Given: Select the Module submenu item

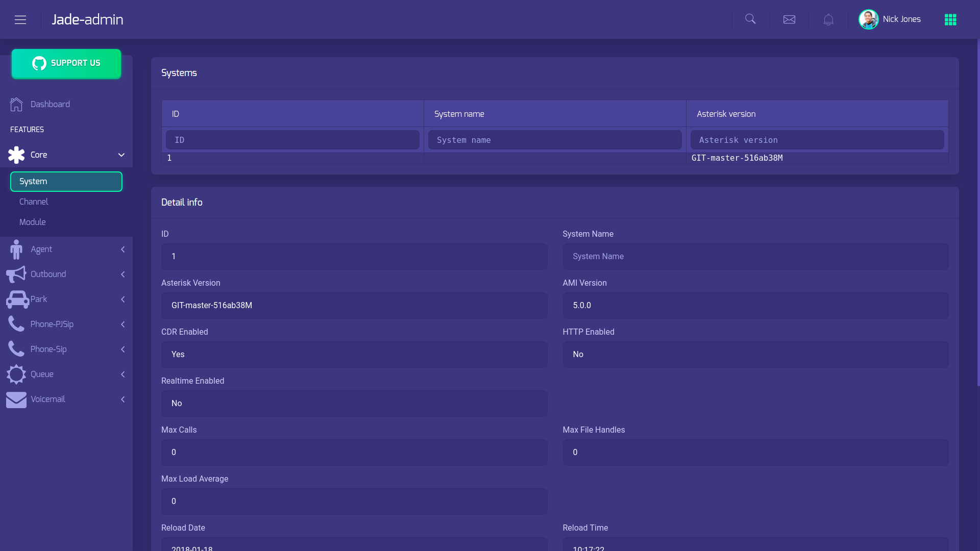Looking at the screenshot, I should click(33, 222).
